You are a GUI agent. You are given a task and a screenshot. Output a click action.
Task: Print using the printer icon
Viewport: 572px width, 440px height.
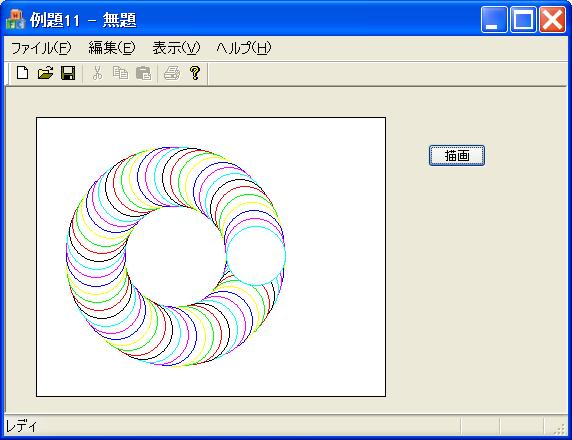click(172, 73)
